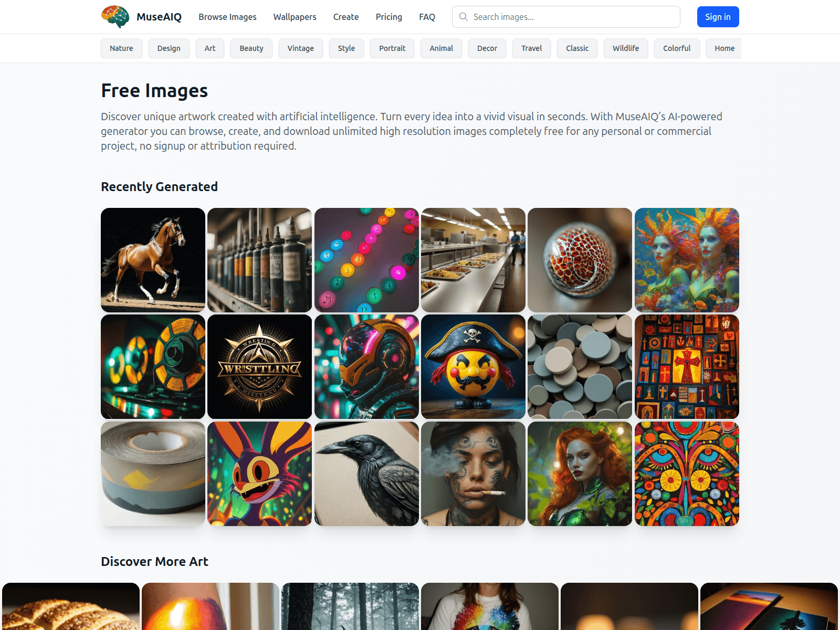
Task: Open the galloping horse thumbnail
Action: [153, 260]
